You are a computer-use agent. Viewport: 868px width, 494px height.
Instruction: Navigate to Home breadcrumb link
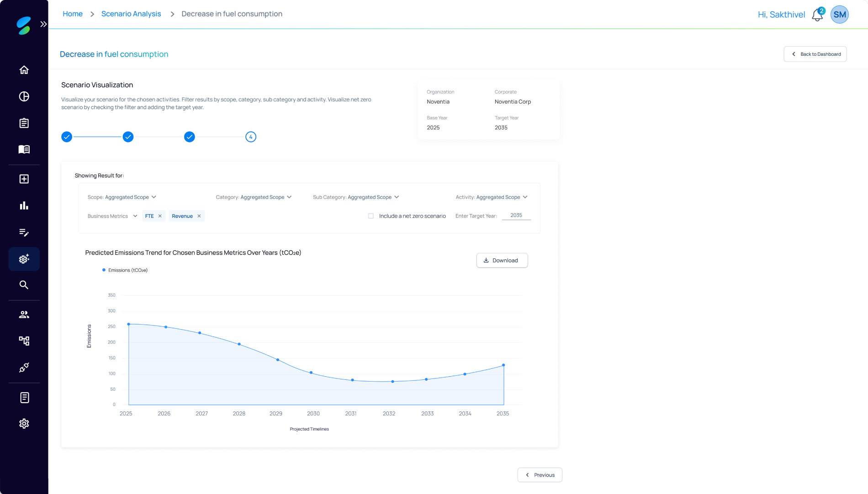(73, 14)
